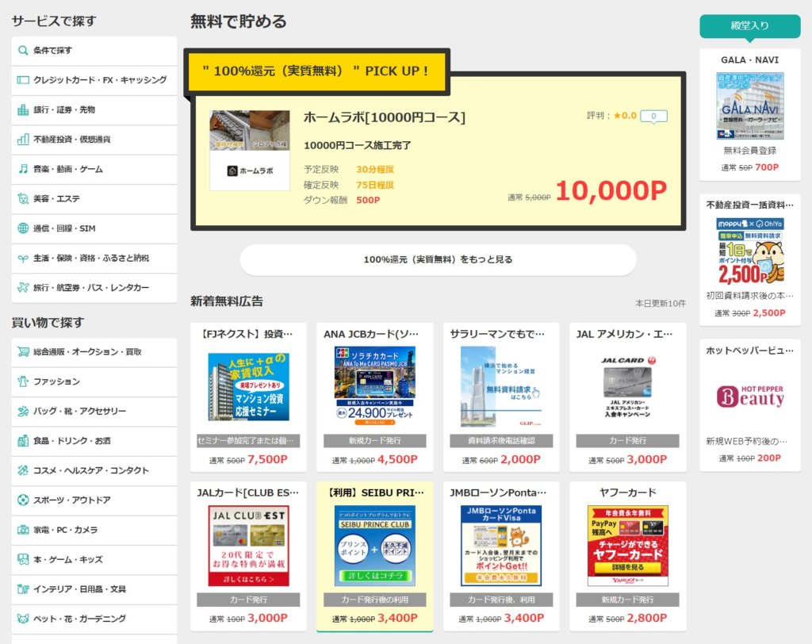This screenshot has height=644, width=812.
Task: Open the 【FJネクスト】投資 ad card
Action: [248, 397]
